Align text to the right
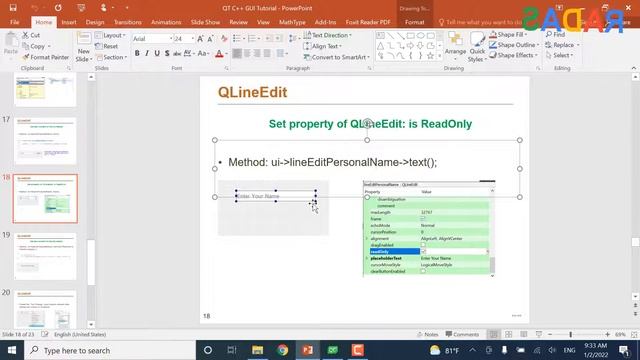The height and width of the screenshot is (360, 640). tap(257, 53)
